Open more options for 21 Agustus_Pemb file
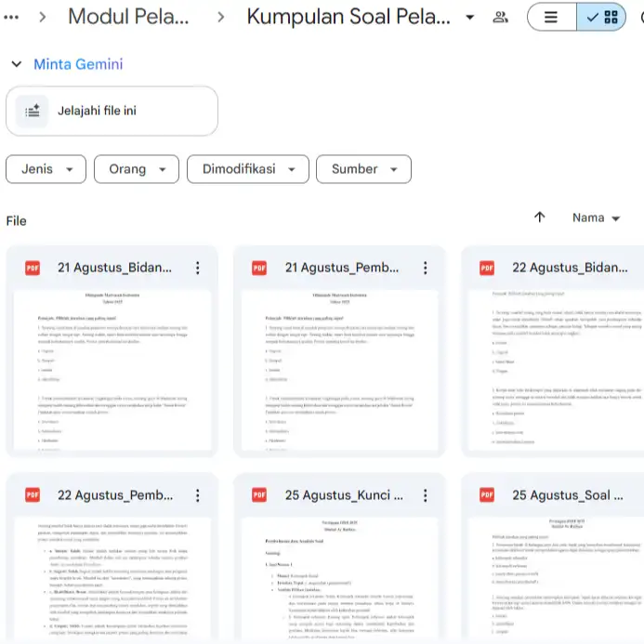Image resolution: width=644 pixels, height=644 pixels. 425,268
